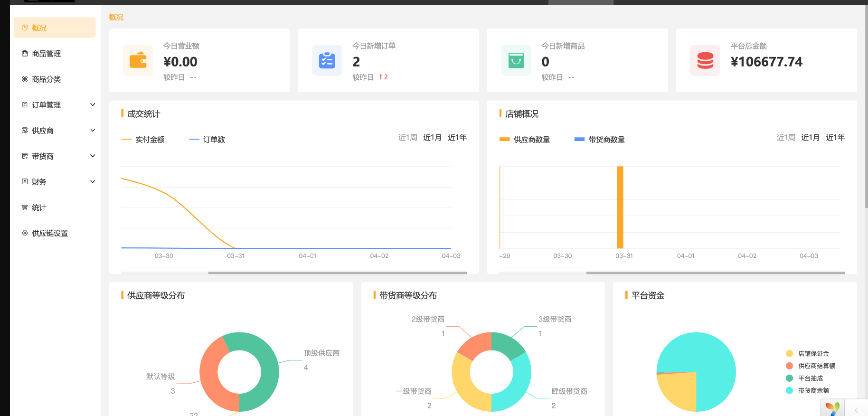Switch 店铺概况 chart to 近1年
The image size is (868, 416).
(835, 138)
